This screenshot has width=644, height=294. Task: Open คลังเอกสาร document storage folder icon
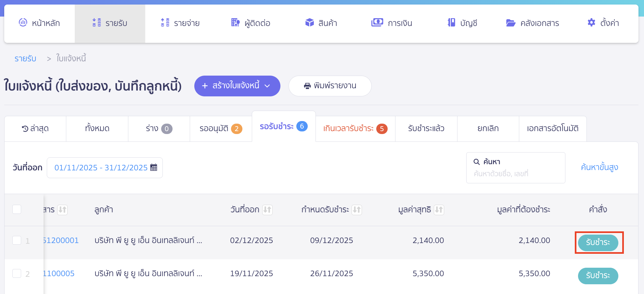click(511, 23)
